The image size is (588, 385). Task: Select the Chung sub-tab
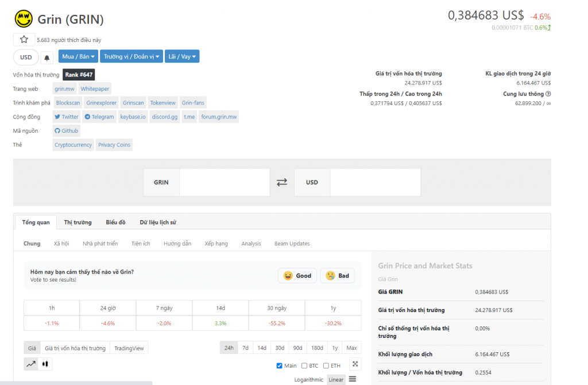tap(32, 244)
